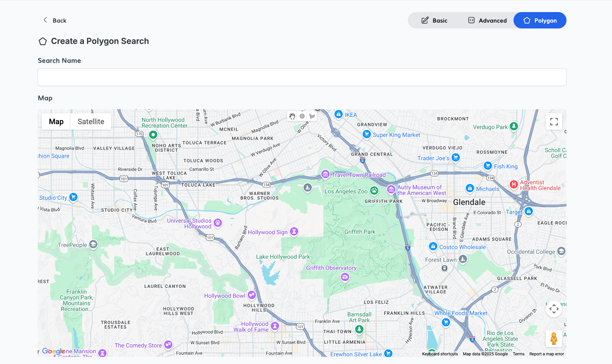Click Occidental College marker
The height and width of the screenshot is (364, 612).
click(x=561, y=251)
